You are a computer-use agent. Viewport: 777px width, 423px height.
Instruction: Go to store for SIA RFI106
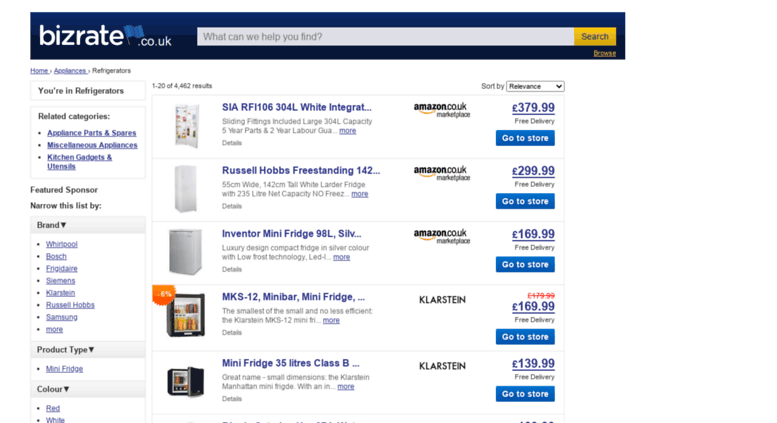[525, 138]
